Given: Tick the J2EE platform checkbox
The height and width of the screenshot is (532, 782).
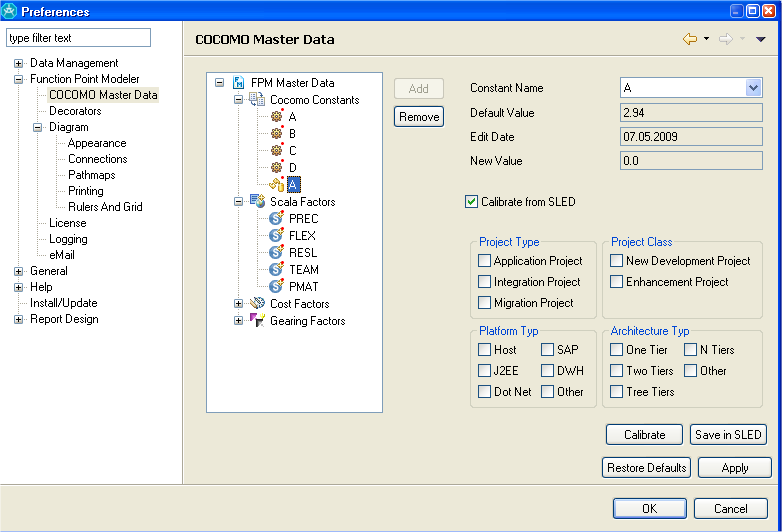Looking at the screenshot, I should pos(484,370).
